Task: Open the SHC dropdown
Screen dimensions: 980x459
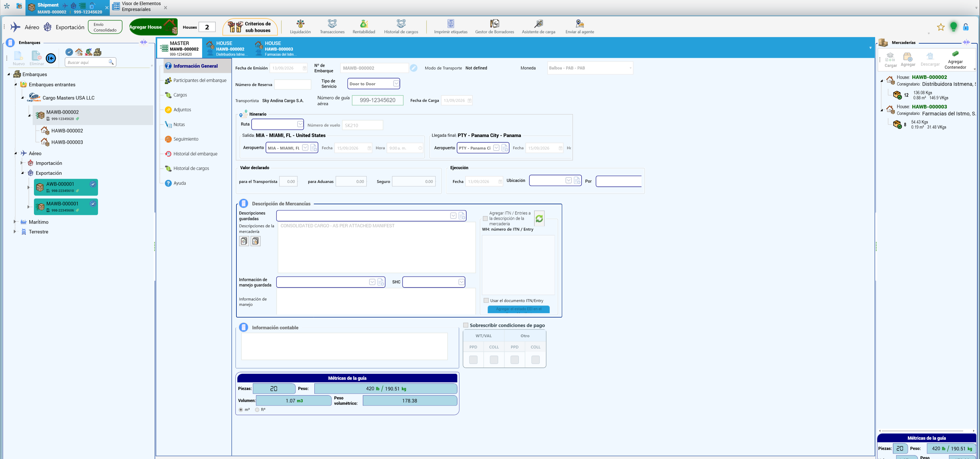Action: click(x=461, y=282)
